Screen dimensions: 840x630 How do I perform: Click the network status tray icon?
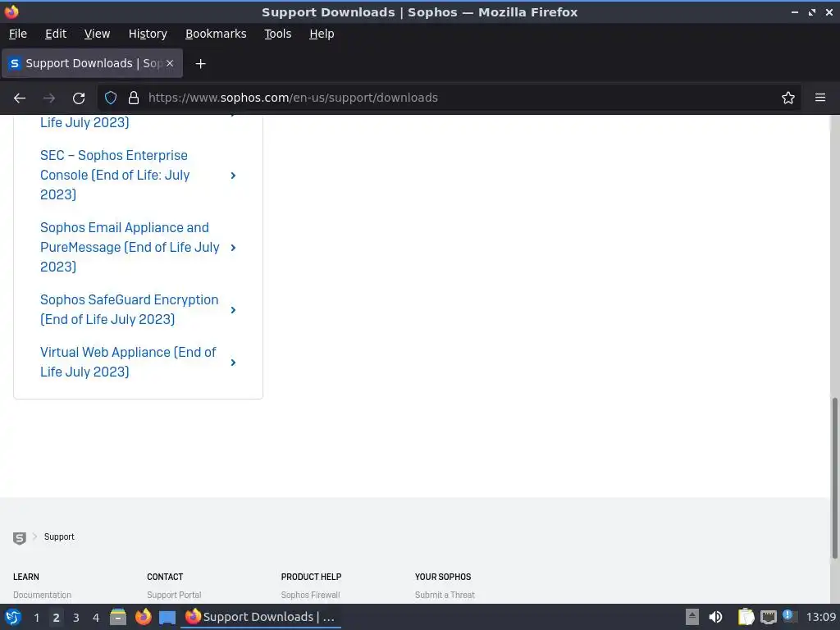768,617
